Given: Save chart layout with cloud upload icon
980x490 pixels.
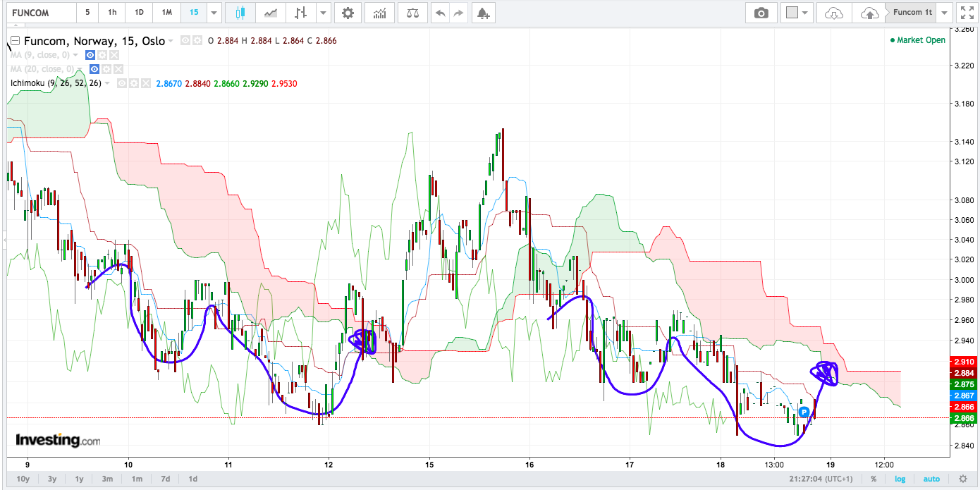Looking at the screenshot, I should point(869,12).
